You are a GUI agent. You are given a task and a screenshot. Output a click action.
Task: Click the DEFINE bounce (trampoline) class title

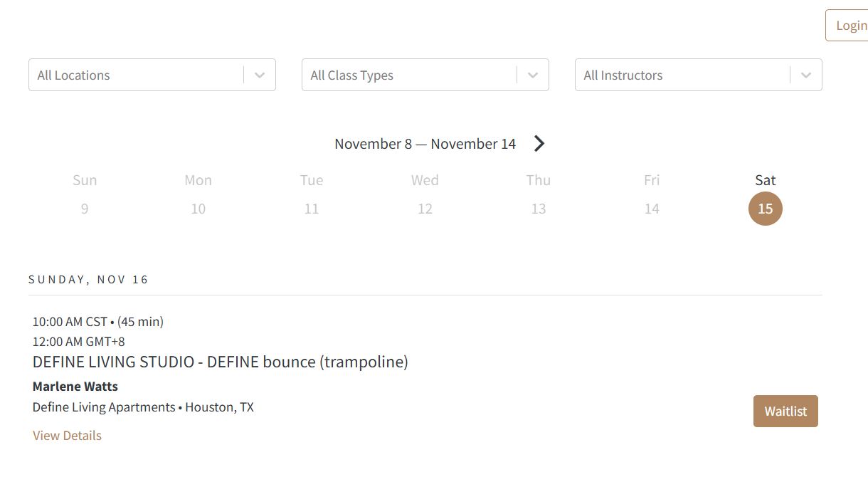[221, 362]
